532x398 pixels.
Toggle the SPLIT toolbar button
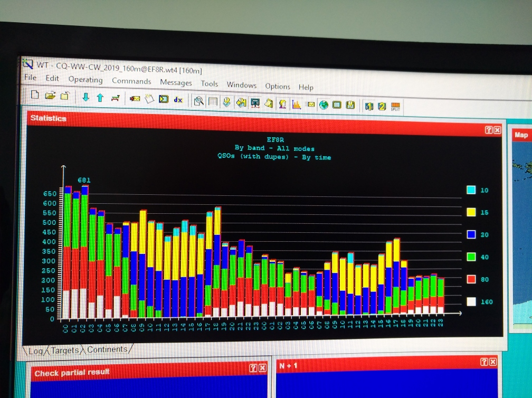[395, 107]
